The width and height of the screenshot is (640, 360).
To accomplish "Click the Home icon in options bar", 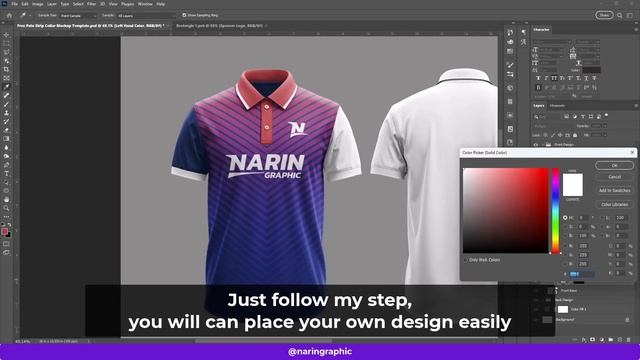I will click(x=9, y=15).
